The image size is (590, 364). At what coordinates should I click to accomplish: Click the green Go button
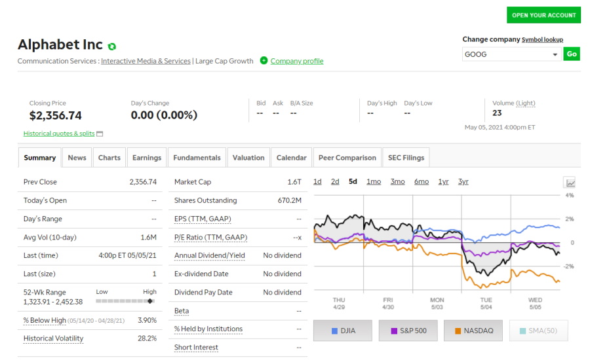point(572,54)
